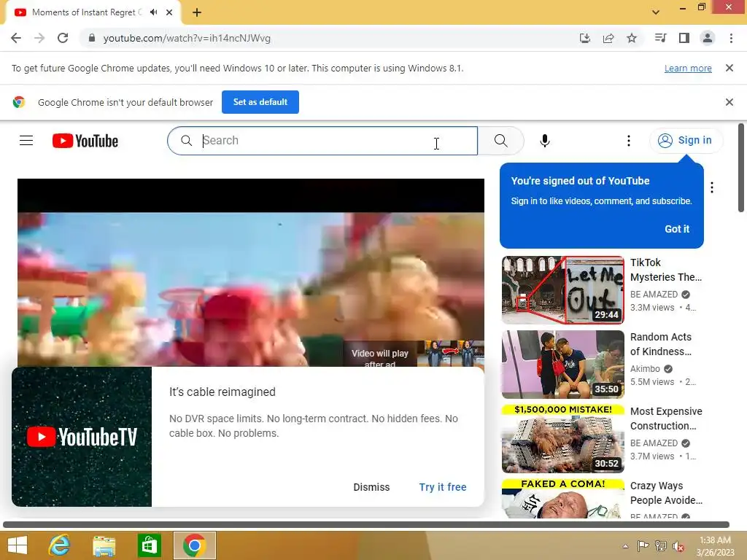747x560 pixels.
Task: Open the YouTube hamburger guide menu
Action: pos(26,141)
